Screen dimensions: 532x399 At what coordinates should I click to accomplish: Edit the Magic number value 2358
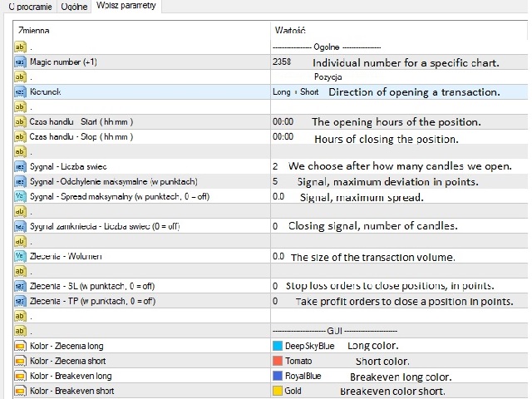pos(282,62)
